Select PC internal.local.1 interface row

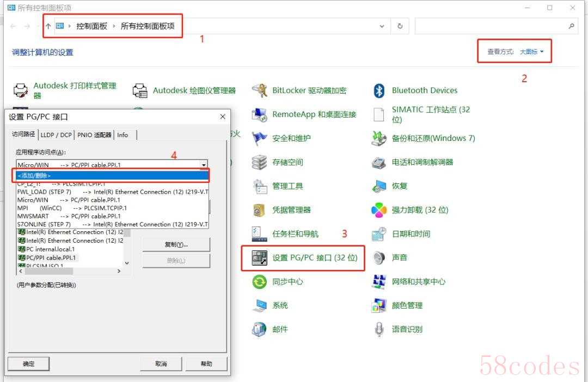click(x=70, y=249)
